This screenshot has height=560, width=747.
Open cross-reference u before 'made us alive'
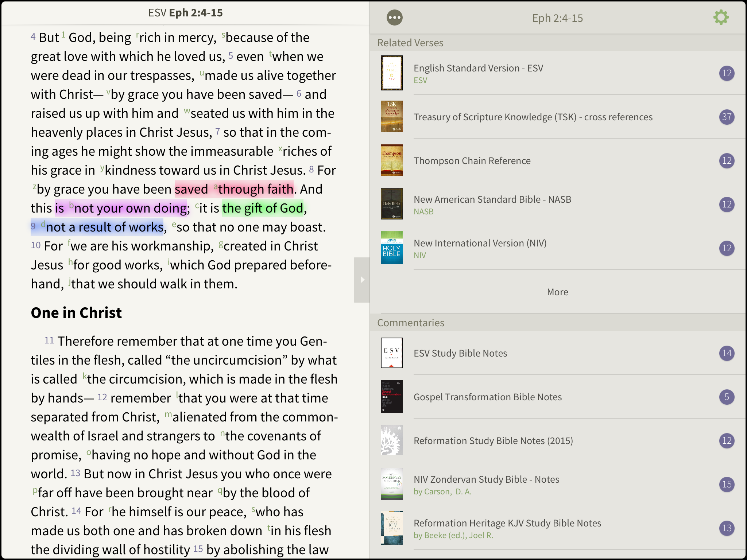[202, 73]
